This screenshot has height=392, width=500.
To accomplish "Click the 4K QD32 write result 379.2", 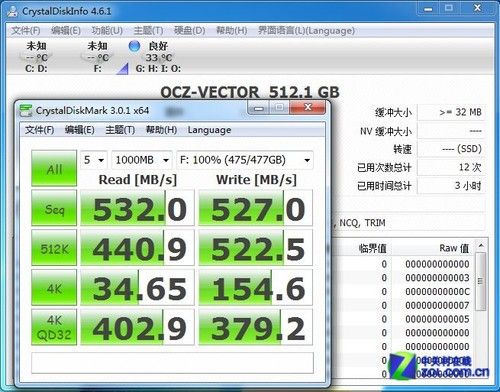I will coord(256,327).
